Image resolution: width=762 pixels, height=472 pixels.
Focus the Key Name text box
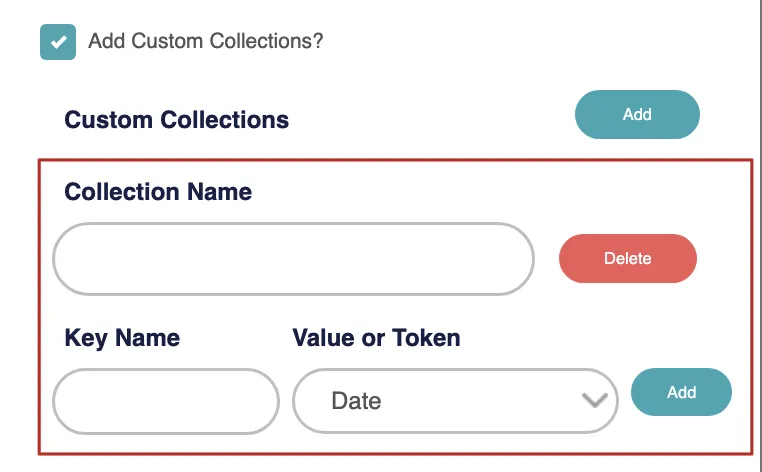tap(165, 401)
